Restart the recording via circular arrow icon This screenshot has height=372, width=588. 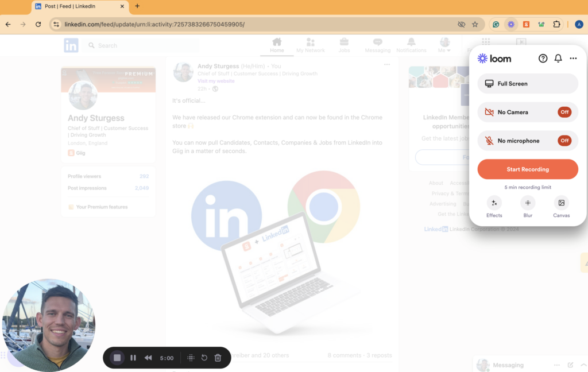point(204,358)
